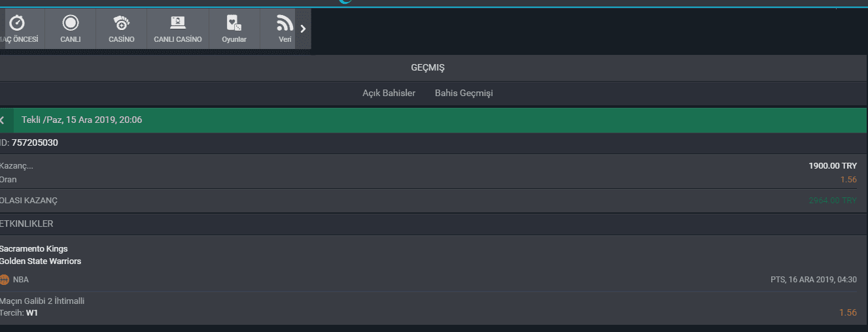
Task: Click the Etkinlikler section header
Action: pos(27,224)
